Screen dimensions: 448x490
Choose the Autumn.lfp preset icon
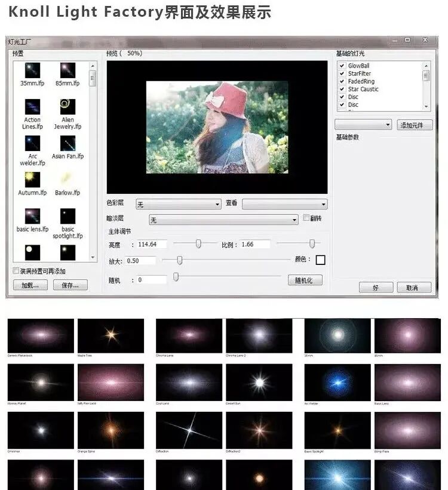click(x=32, y=180)
